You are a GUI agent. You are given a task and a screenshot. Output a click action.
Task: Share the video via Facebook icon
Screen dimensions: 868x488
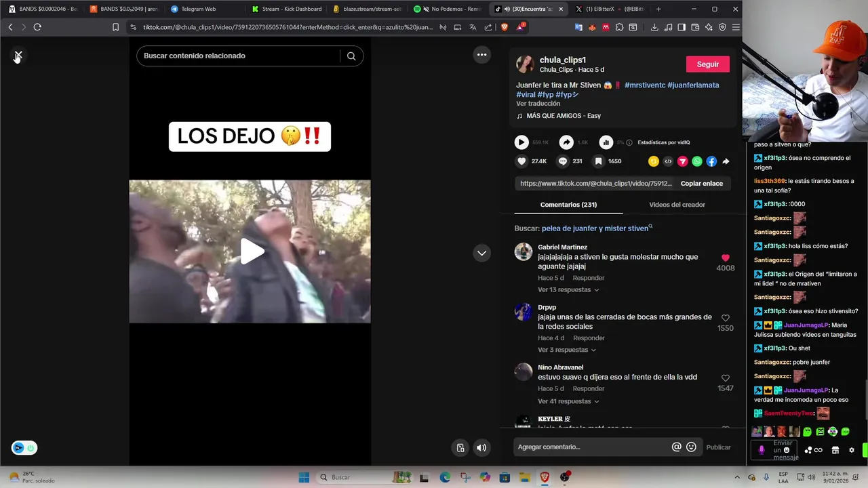tap(711, 161)
